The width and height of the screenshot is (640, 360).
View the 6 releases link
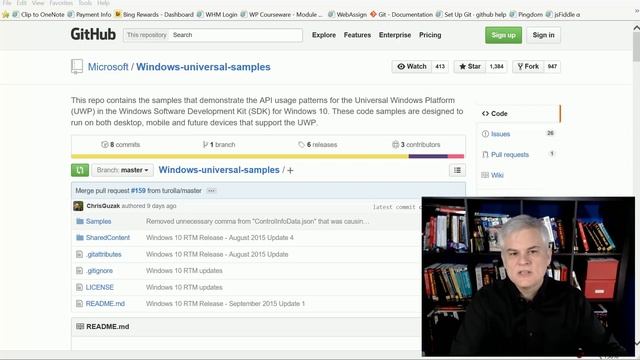click(318, 144)
